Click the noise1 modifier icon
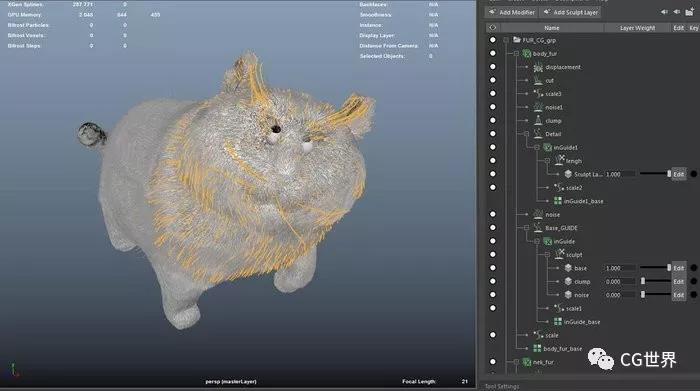The image size is (700, 391). tap(538, 107)
